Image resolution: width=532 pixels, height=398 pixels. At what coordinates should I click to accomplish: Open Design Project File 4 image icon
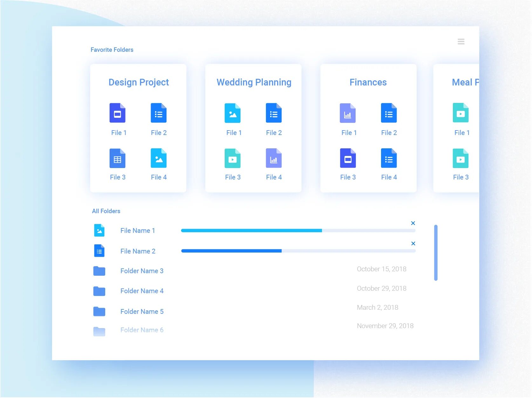click(159, 158)
